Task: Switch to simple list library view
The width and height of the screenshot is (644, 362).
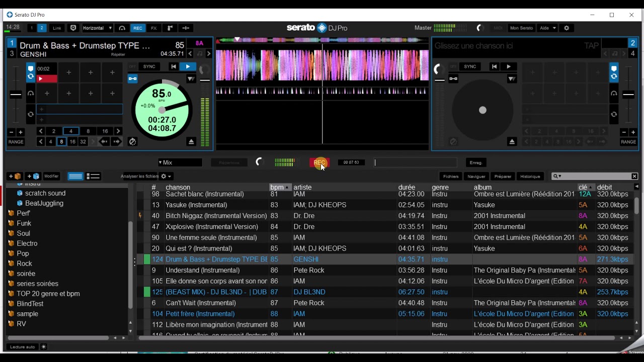Action: point(75,176)
